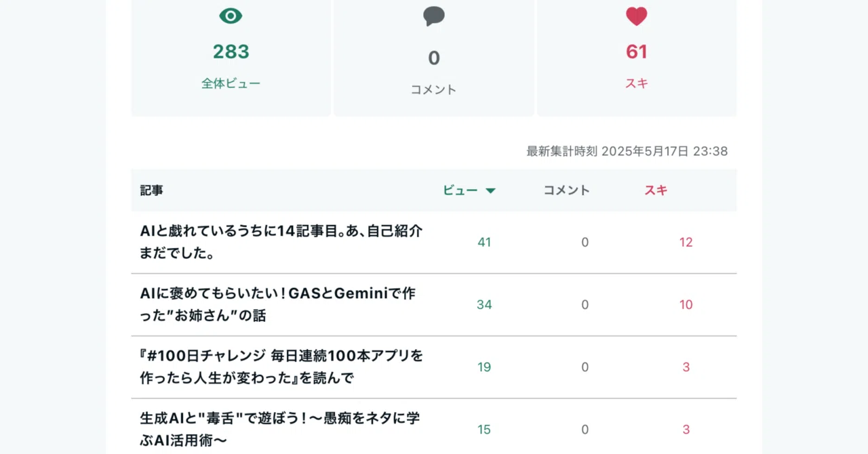Click the ビュー column header
Screen dimensions: 868x454
coord(460,190)
